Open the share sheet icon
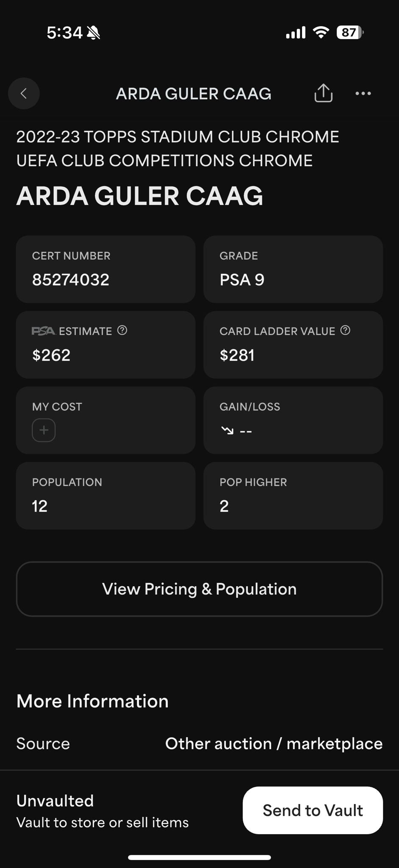 pyautogui.click(x=323, y=93)
